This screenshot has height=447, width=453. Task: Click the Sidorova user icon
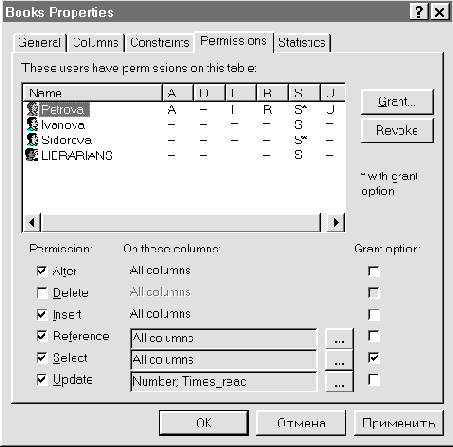point(33,140)
